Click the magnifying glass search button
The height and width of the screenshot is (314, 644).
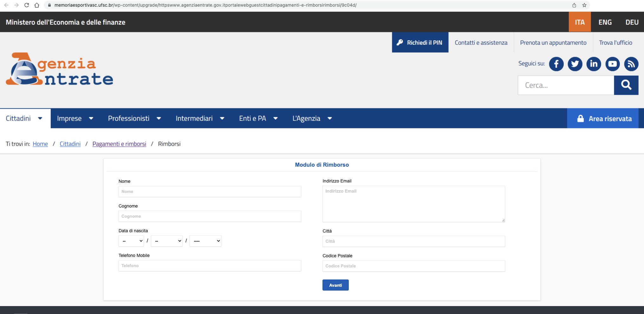click(626, 85)
